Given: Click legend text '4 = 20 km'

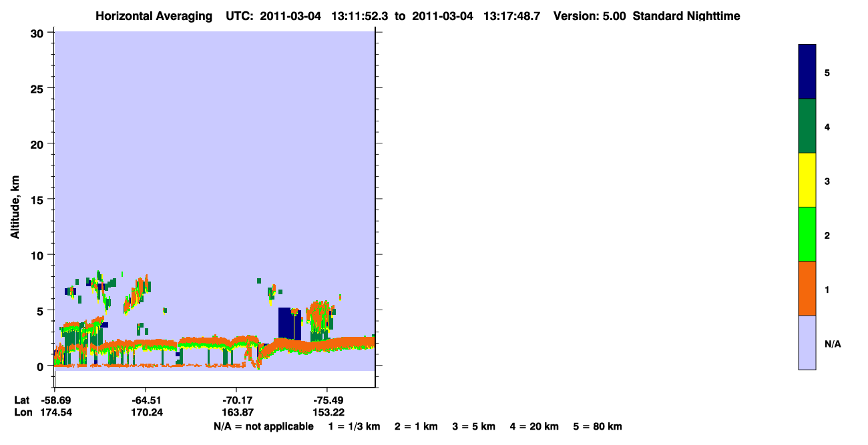Looking at the screenshot, I should pos(534,427).
